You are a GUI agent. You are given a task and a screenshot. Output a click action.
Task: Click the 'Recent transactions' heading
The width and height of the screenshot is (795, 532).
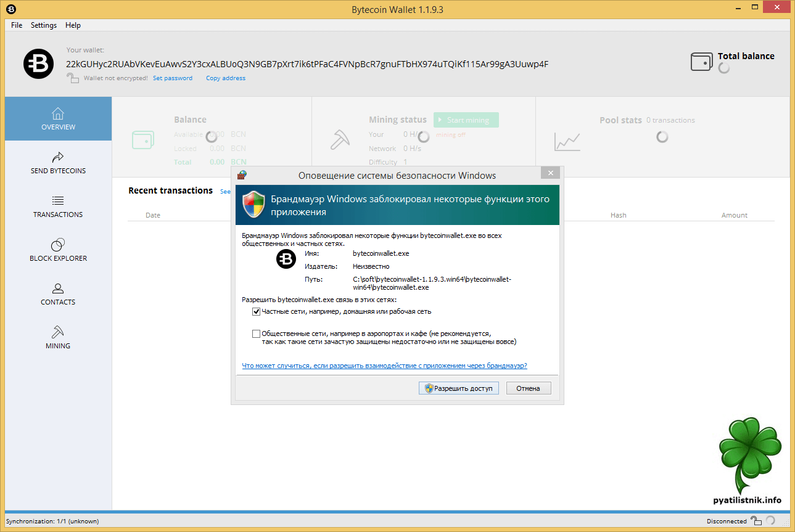click(170, 190)
